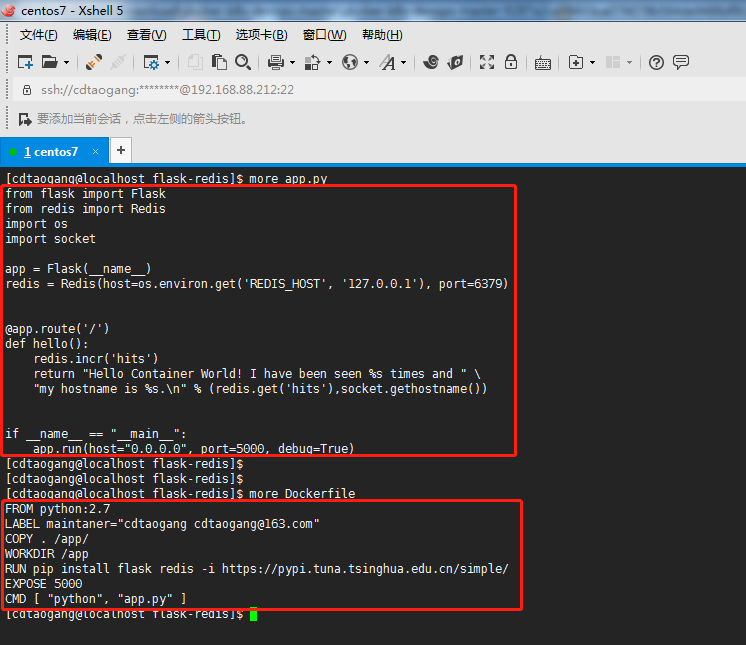Expand the Open folder dropdown arrow

(x=66, y=62)
